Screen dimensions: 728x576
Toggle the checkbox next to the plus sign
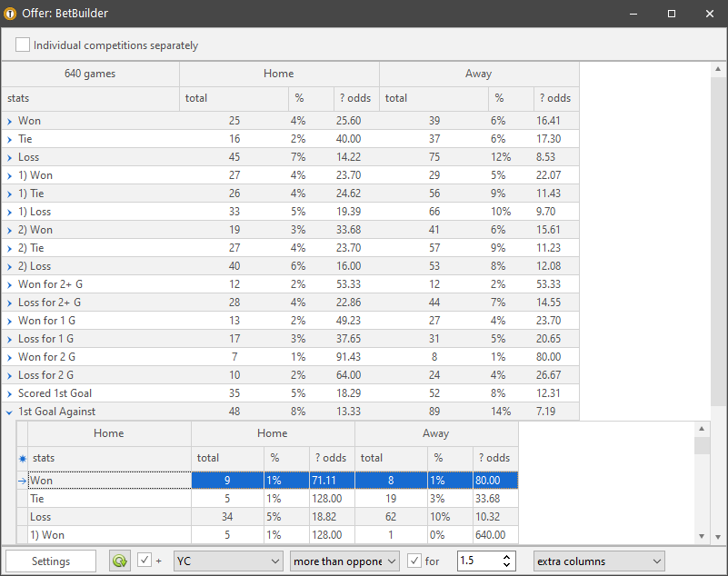(145, 561)
